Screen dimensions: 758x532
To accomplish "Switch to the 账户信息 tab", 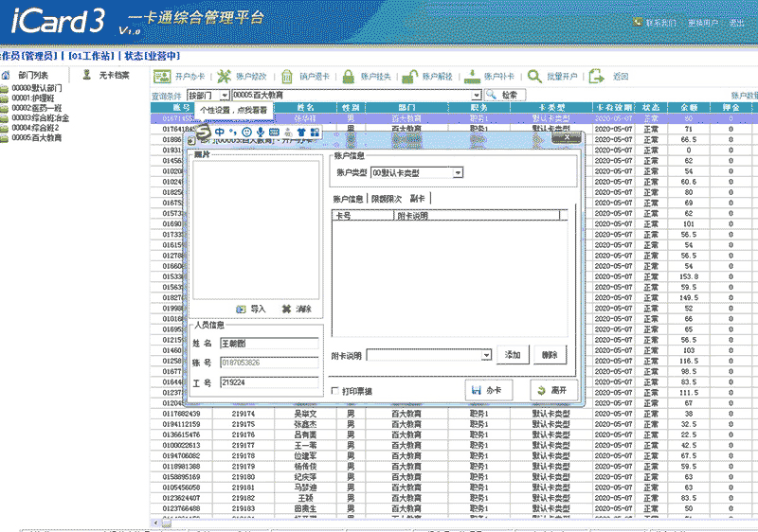I will 348,199.
